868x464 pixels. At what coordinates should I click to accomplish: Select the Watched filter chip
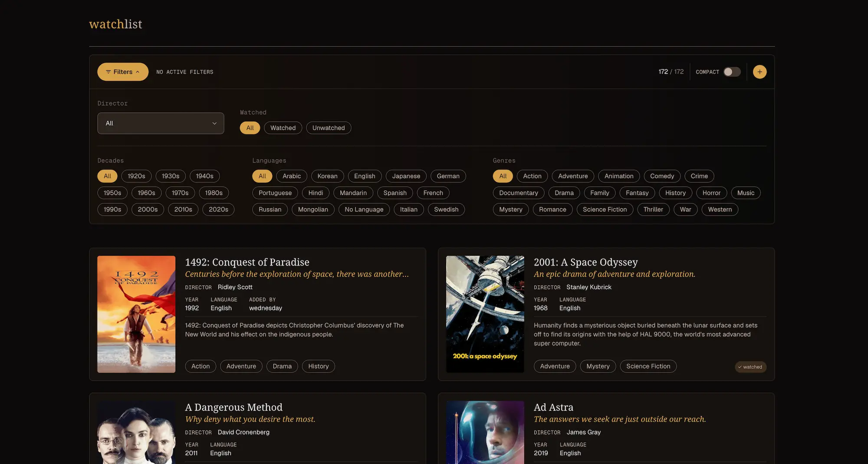283,128
